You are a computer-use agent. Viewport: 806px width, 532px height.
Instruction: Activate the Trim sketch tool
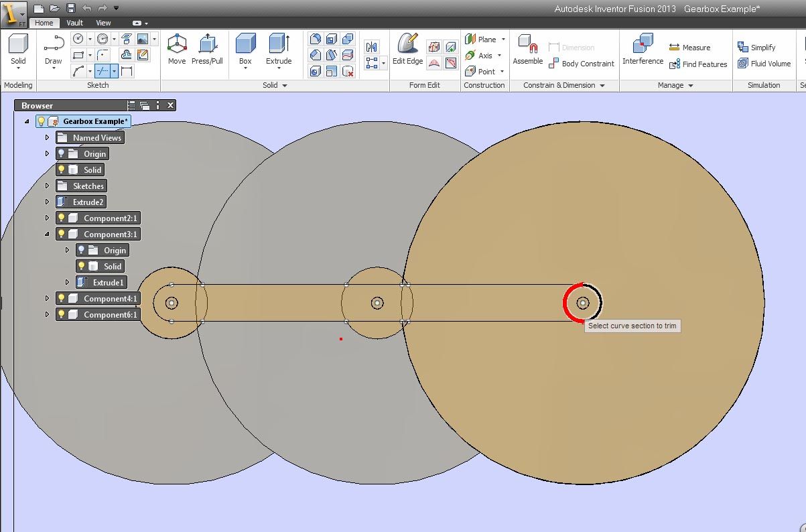pyautogui.click(x=103, y=70)
